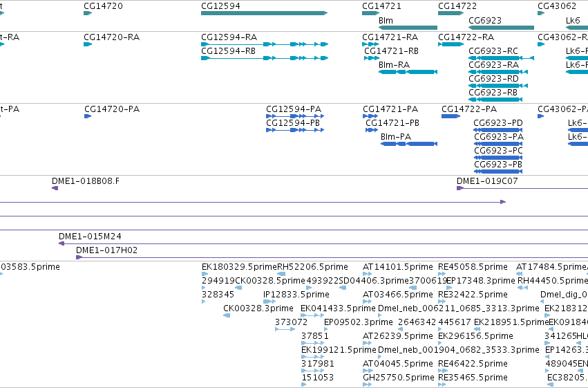Click EST RE35465.5prime
The width and height of the screenshot is (588, 388).
coord(473,378)
